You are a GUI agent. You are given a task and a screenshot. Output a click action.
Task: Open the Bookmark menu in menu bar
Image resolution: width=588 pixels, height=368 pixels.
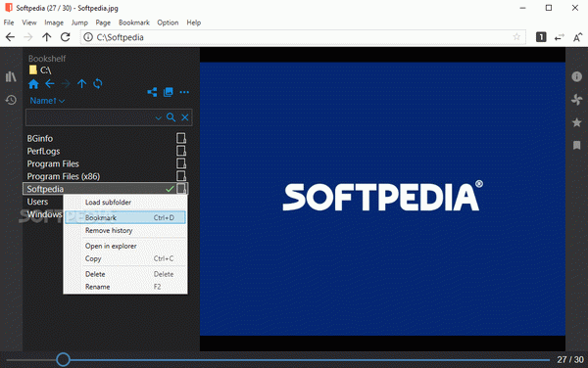coord(134,23)
